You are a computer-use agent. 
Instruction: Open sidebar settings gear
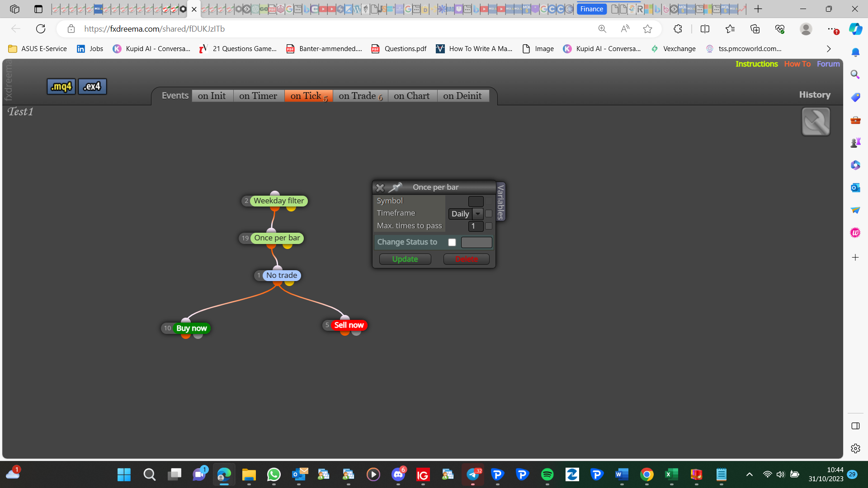[855, 448]
